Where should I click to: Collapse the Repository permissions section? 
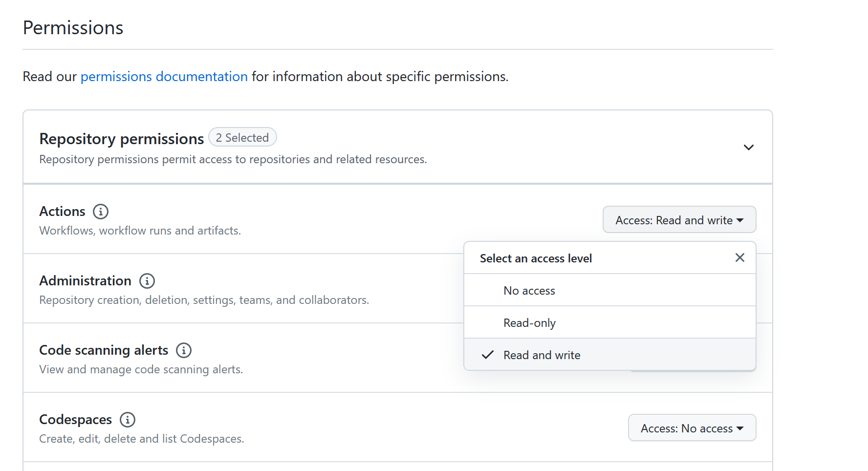[748, 147]
